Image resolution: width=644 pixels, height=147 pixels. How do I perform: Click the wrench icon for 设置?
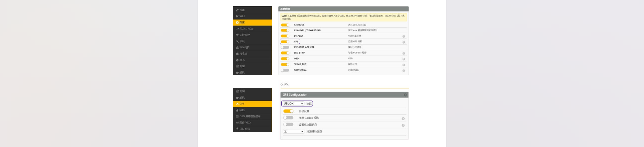point(237,10)
